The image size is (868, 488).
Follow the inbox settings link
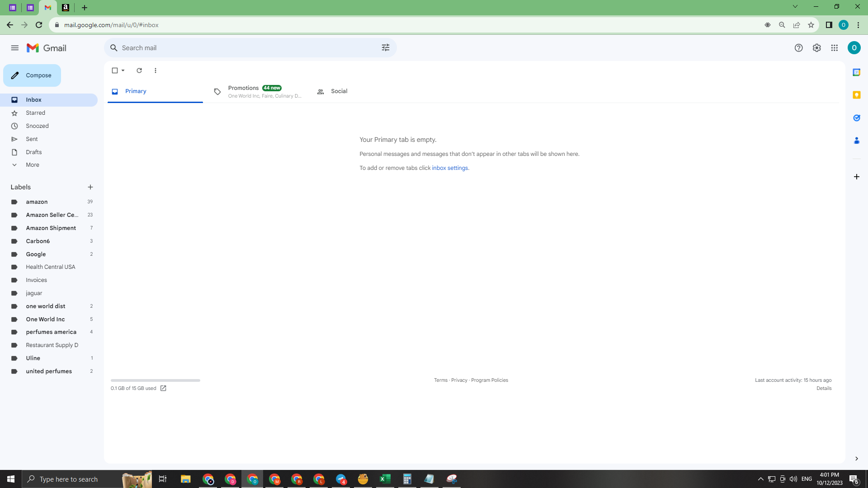[450, 168]
